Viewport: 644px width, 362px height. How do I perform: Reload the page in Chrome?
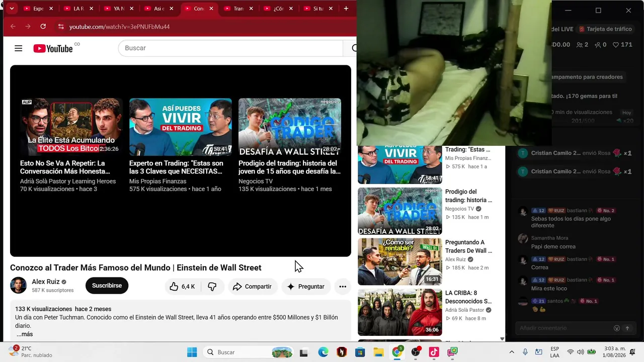[x=43, y=27]
